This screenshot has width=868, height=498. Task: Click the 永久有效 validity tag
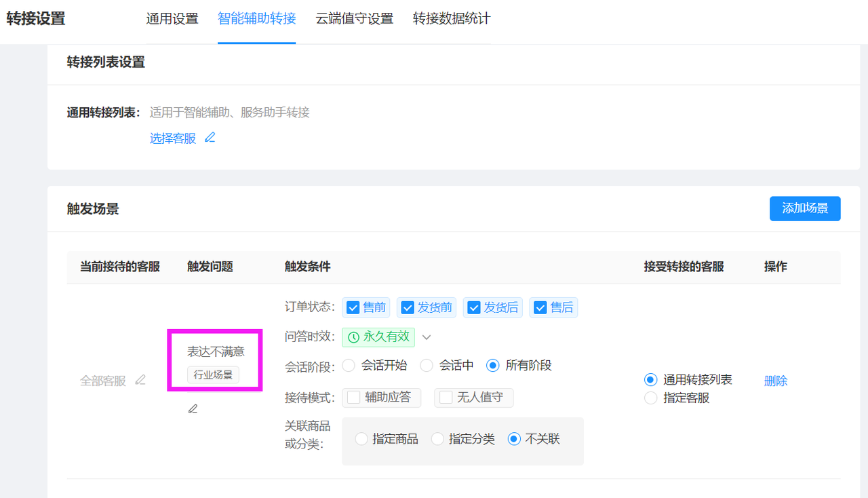[378, 337]
